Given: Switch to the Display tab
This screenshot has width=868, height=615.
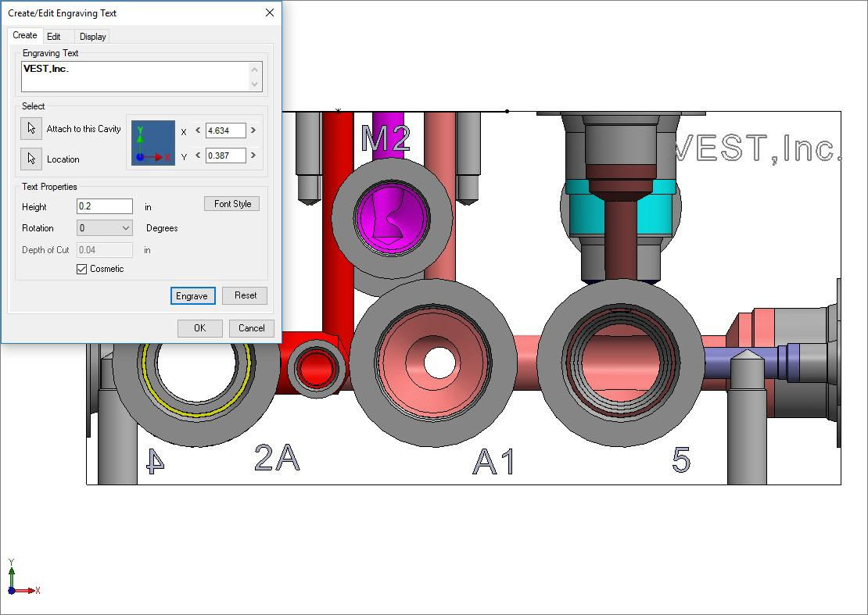Looking at the screenshot, I should point(92,37).
